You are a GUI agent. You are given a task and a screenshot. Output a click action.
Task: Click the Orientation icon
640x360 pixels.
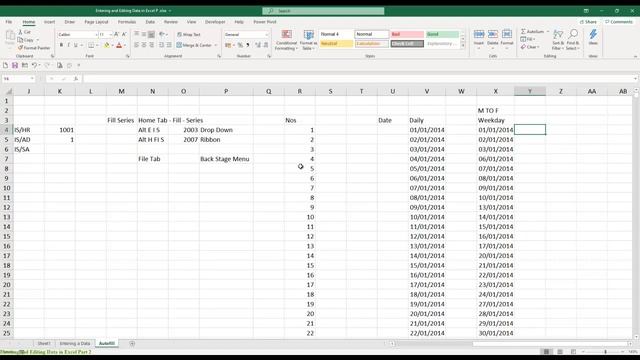[x=162, y=34]
